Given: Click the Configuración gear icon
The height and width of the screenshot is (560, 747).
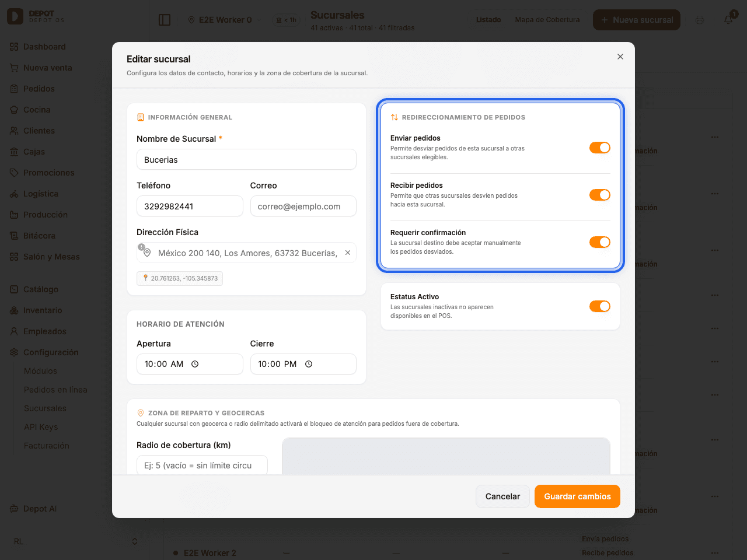Looking at the screenshot, I should (14, 352).
